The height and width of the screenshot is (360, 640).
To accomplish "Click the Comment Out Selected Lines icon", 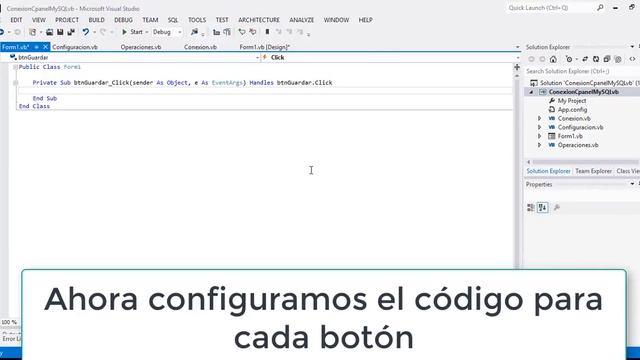I will (x=242, y=32).
